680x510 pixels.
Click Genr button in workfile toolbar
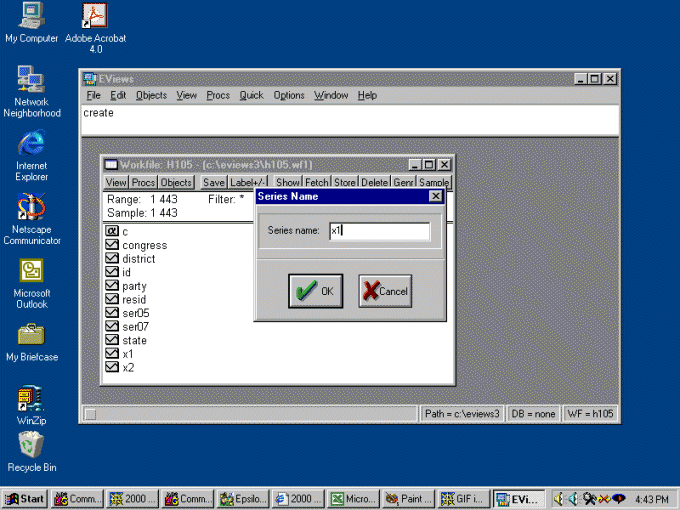coord(403,183)
